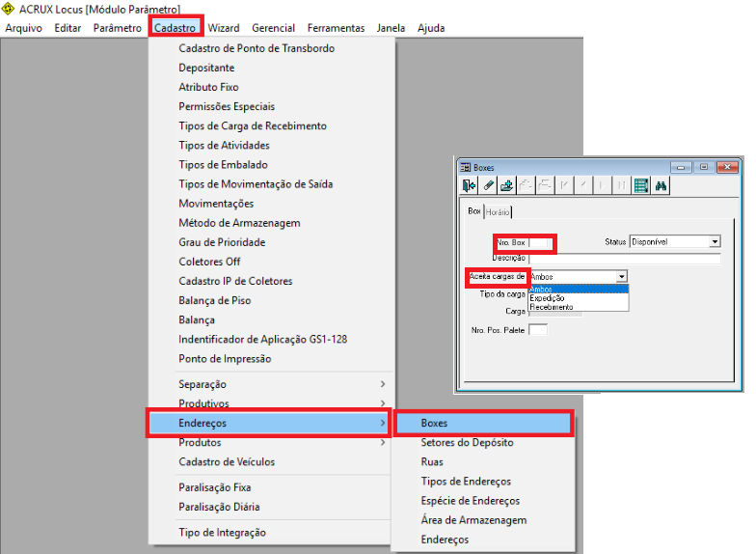Click the last record navigation icon
Screen dimensions: 756x554
pyautogui.click(x=621, y=185)
